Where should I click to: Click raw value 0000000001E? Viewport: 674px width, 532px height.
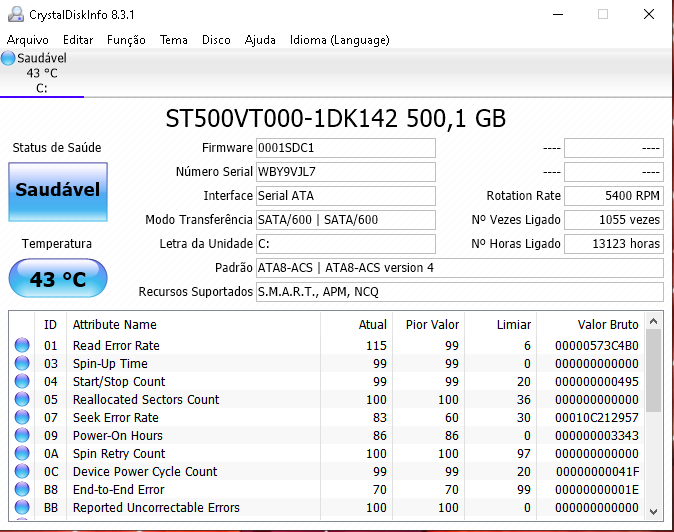pos(597,490)
